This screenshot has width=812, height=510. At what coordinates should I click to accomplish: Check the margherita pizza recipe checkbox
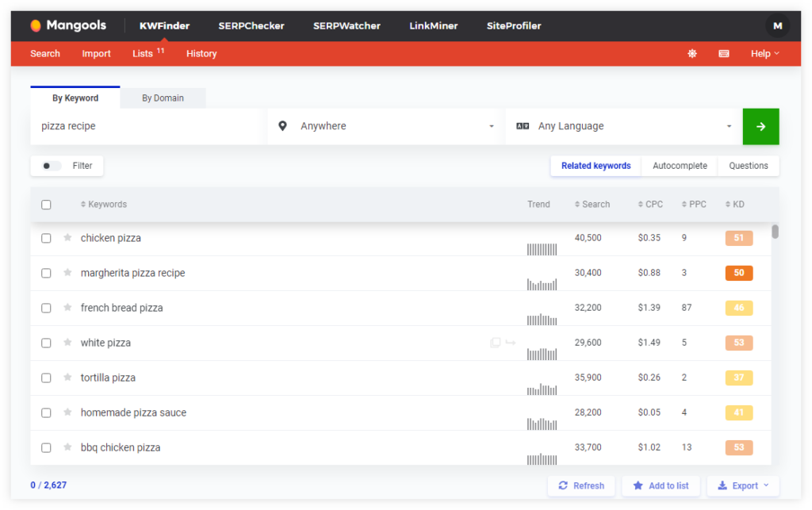pos(46,273)
